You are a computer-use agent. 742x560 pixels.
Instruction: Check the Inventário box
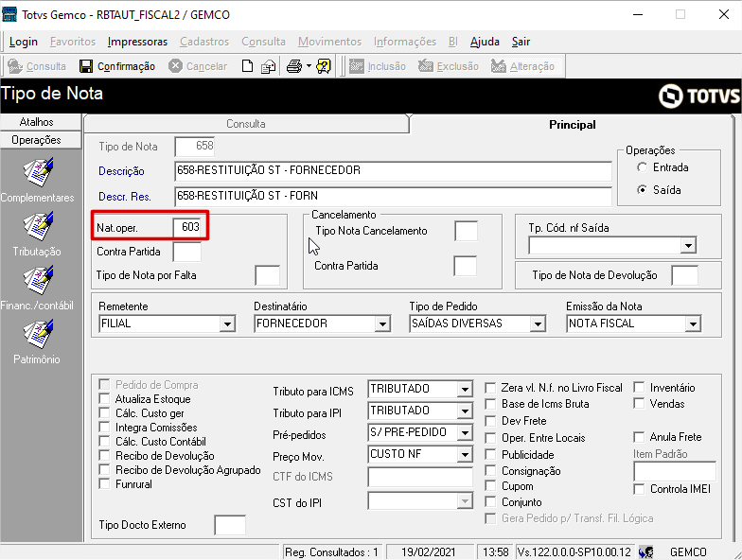pos(639,388)
